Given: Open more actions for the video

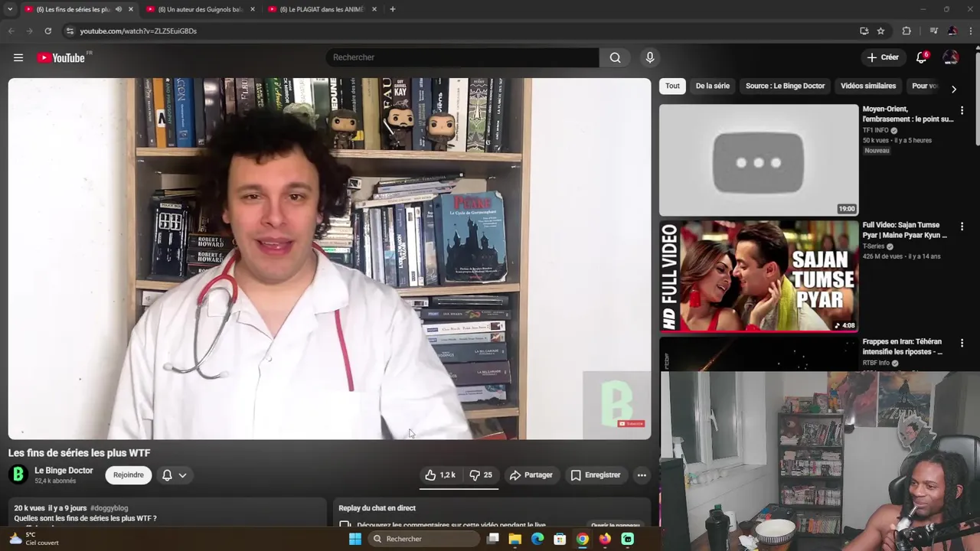Looking at the screenshot, I should pos(642,475).
